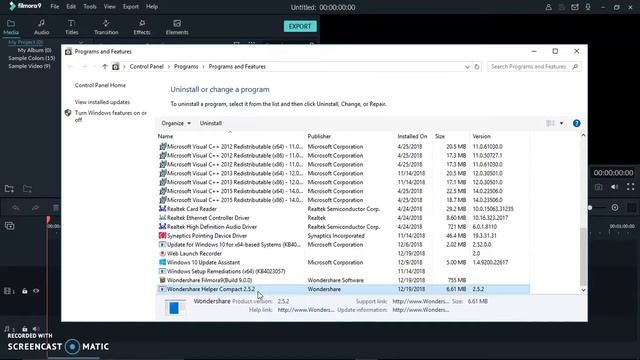Image resolution: width=640 pixels, height=360 pixels.
Task: Click Programs in the breadcrumb
Action: coord(186,67)
